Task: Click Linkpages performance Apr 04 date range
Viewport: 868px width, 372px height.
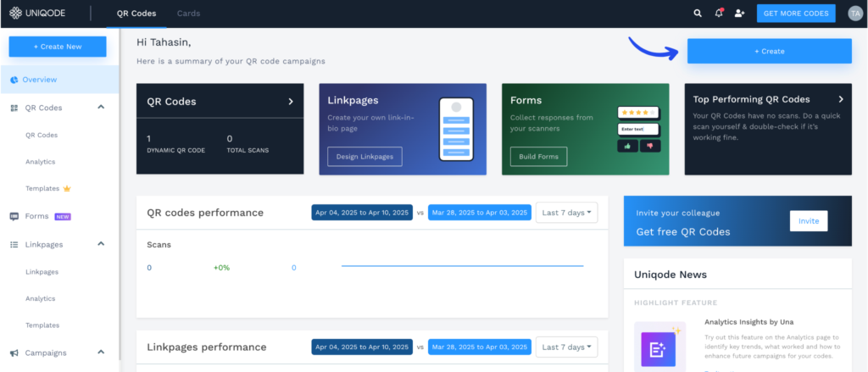Action: click(362, 347)
